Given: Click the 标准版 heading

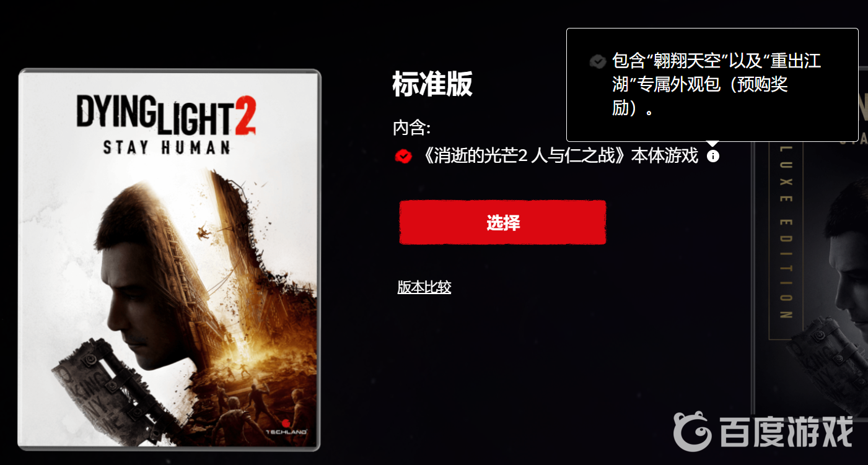Looking at the screenshot, I should coord(432,84).
